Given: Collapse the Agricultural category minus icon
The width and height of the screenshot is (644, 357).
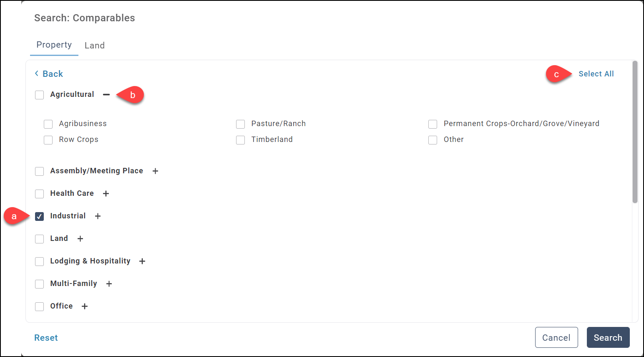Looking at the screenshot, I should 106,95.
